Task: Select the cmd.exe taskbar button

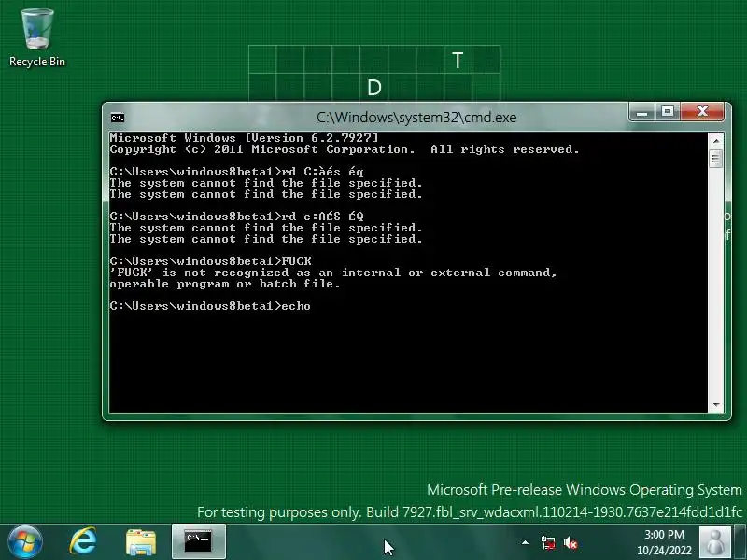Action: point(199,541)
